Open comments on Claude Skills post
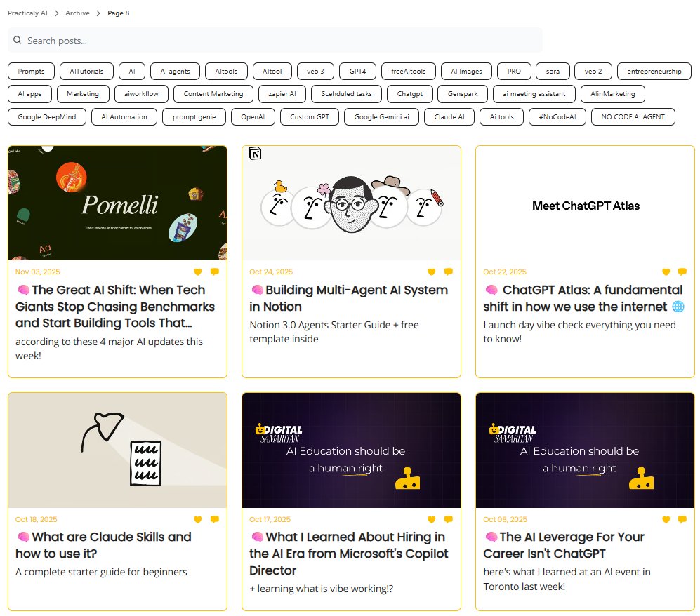The width and height of the screenshot is (700, 616). click(215, 519)
